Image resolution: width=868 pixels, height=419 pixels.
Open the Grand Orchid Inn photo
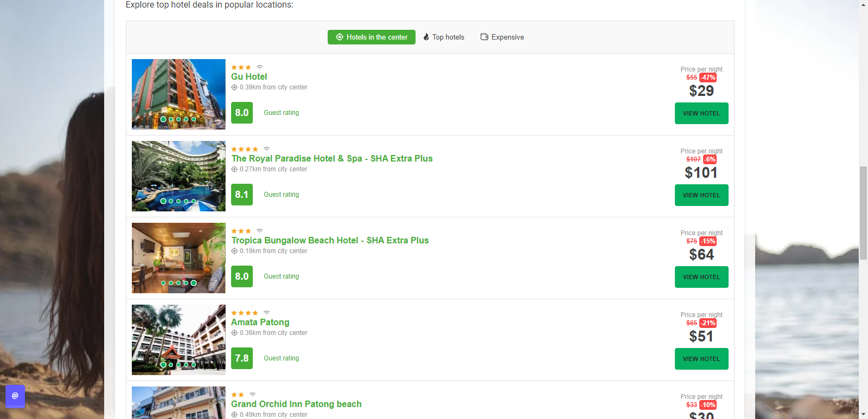[x=178, y=403]
